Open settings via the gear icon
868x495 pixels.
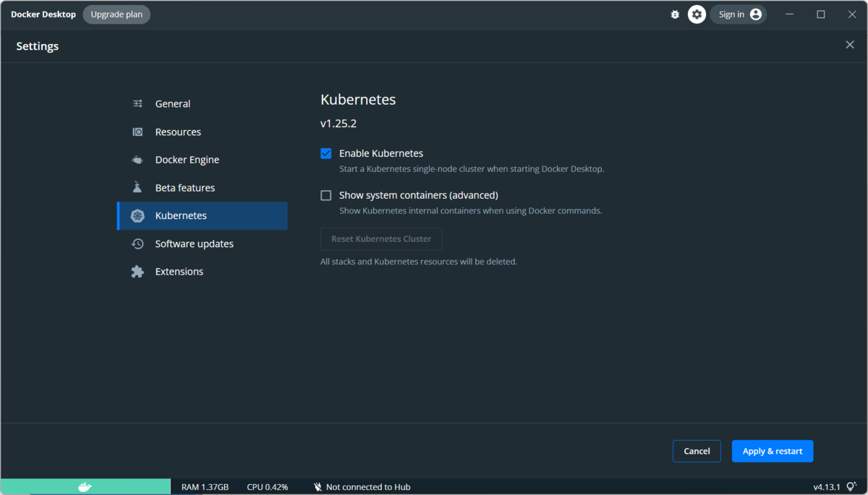tap(697, 14)
